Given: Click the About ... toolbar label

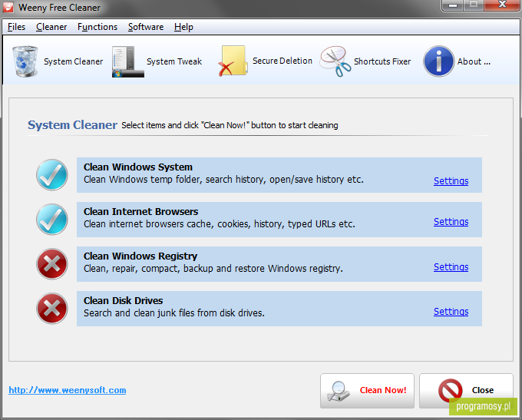Looking at the screenshot, I should 474,61.
